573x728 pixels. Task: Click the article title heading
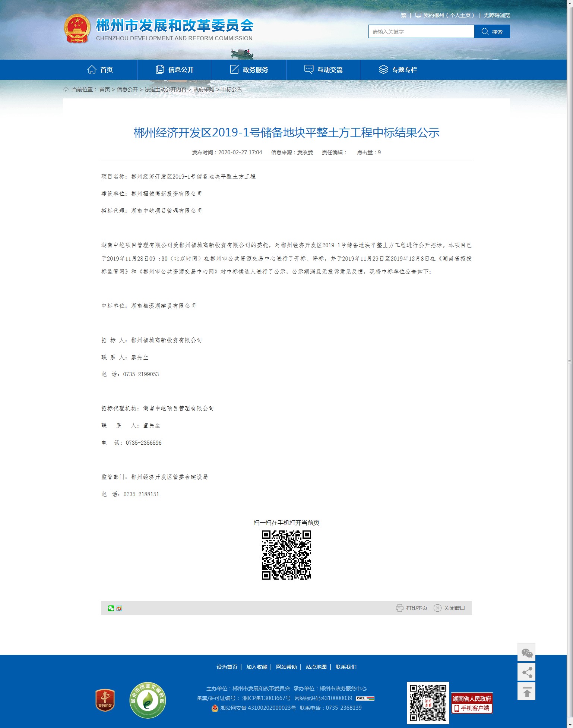(286, 133)
